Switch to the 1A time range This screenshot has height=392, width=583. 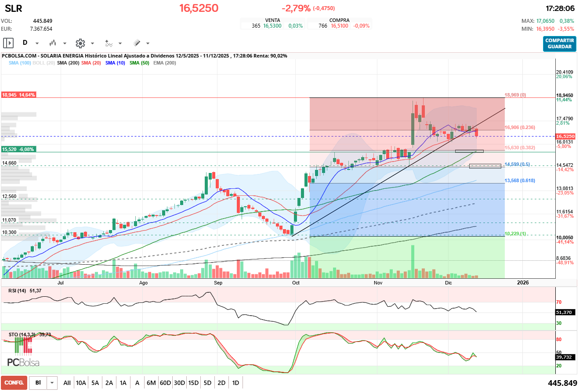123,383
